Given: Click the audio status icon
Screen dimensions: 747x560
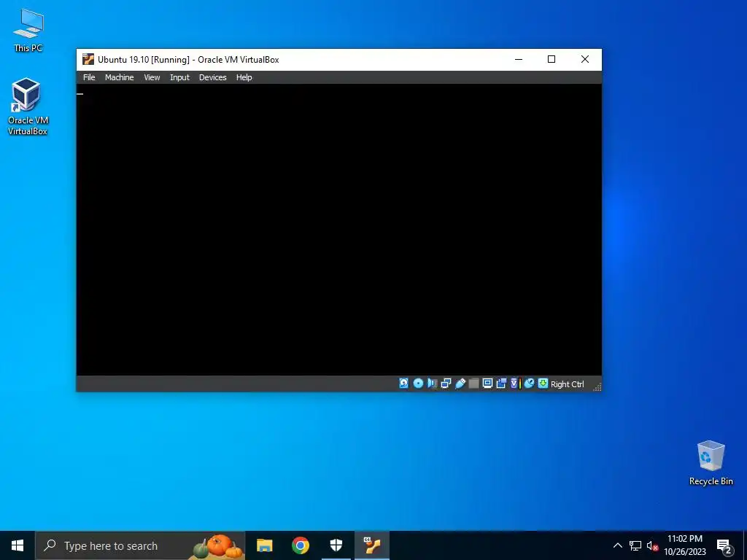Looking at the screenshot, I should click(432, 384).
